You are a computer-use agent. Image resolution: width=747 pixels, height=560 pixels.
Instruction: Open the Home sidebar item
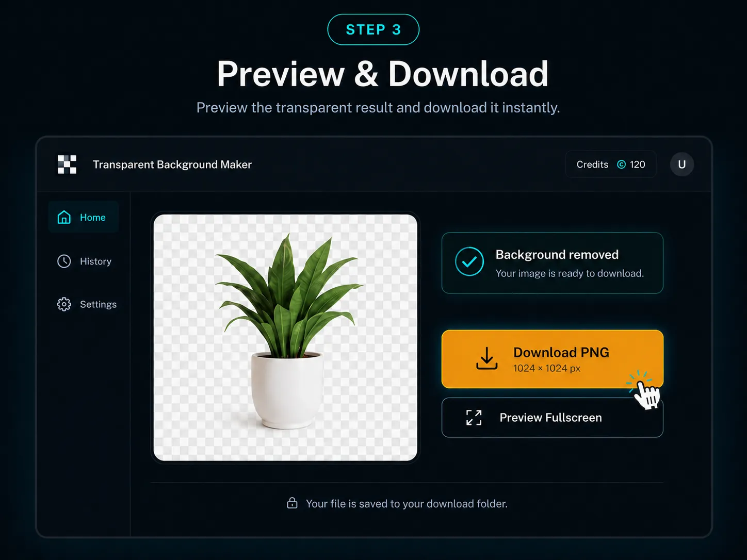tap(84, 217)
